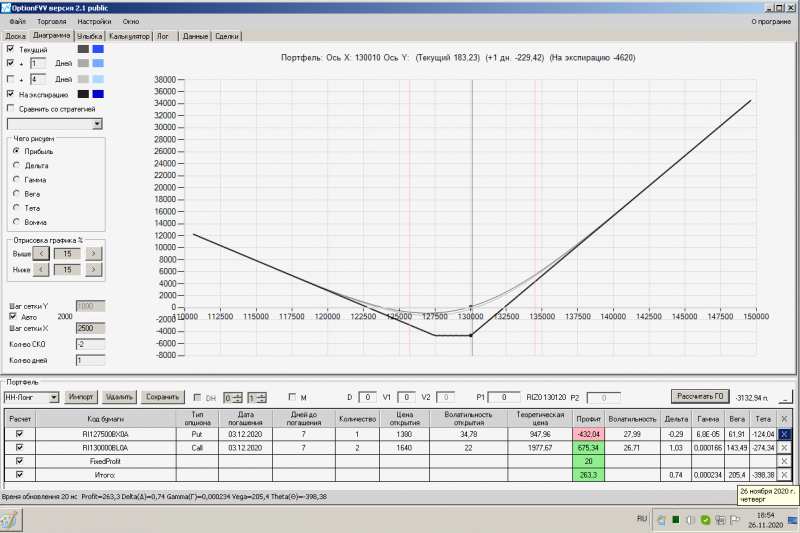Open the Настройки menu

coord(94,21)
